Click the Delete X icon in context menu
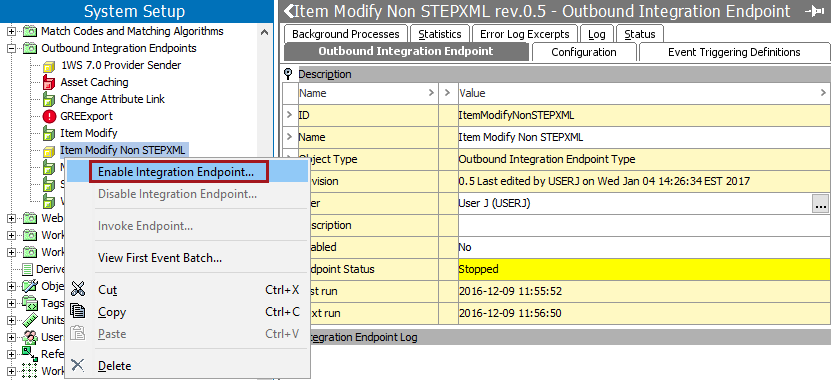The width and height of the screenshot is (831, 380). point(78,365)
